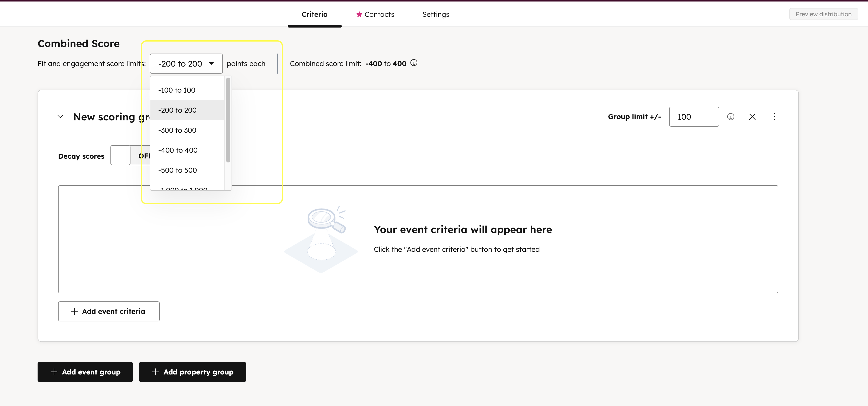The height and width of the screenshot is (406, 868).
Task: Select the -400 to 400 option from the list
Action: pos(178,150)
